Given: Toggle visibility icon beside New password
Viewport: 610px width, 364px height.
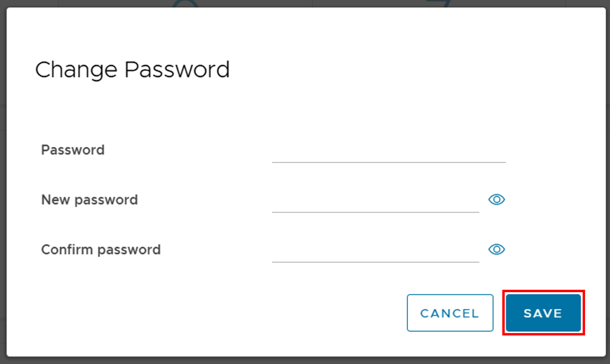Looking at the screenshot, I should coord(496,200).
